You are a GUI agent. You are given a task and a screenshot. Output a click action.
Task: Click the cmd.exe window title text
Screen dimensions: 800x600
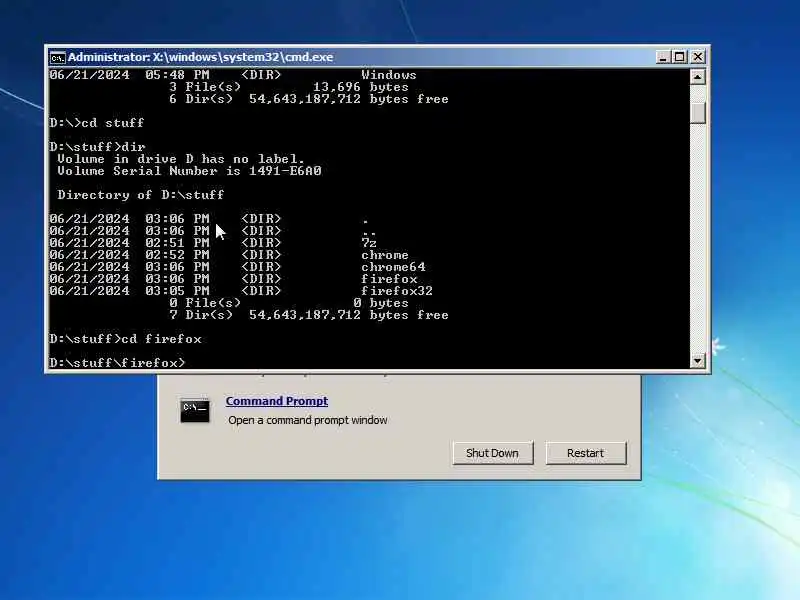201,57
